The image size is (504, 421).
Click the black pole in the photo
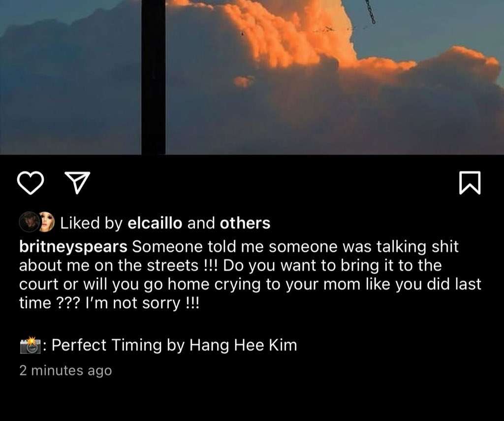(154, 77)
